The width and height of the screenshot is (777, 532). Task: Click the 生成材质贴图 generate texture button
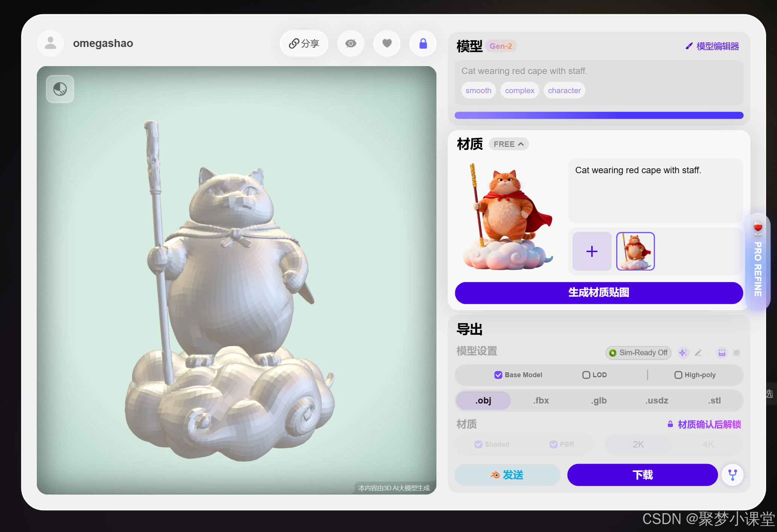pyautogui.click(x=599, y=293)
